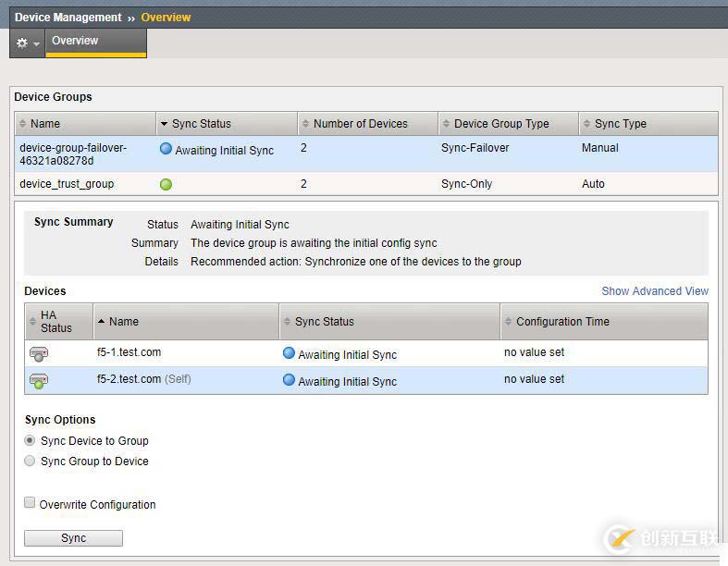728x566 pixels.
Task: Click Device Management breadcrumb
Action: point(68,18)
